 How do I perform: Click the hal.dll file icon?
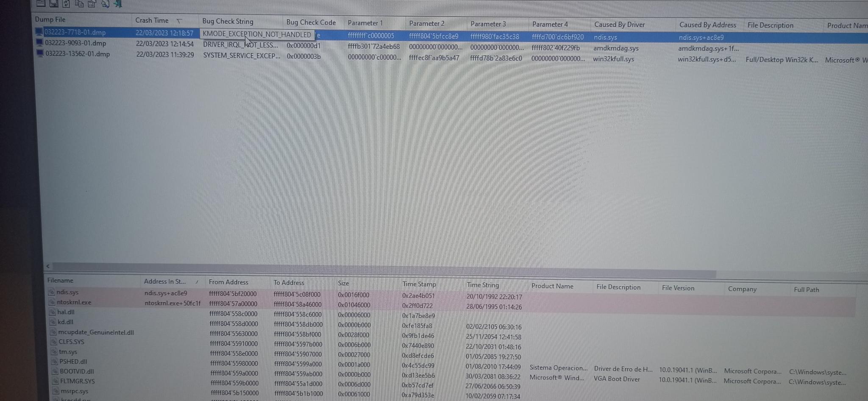(x=53, y=312)
